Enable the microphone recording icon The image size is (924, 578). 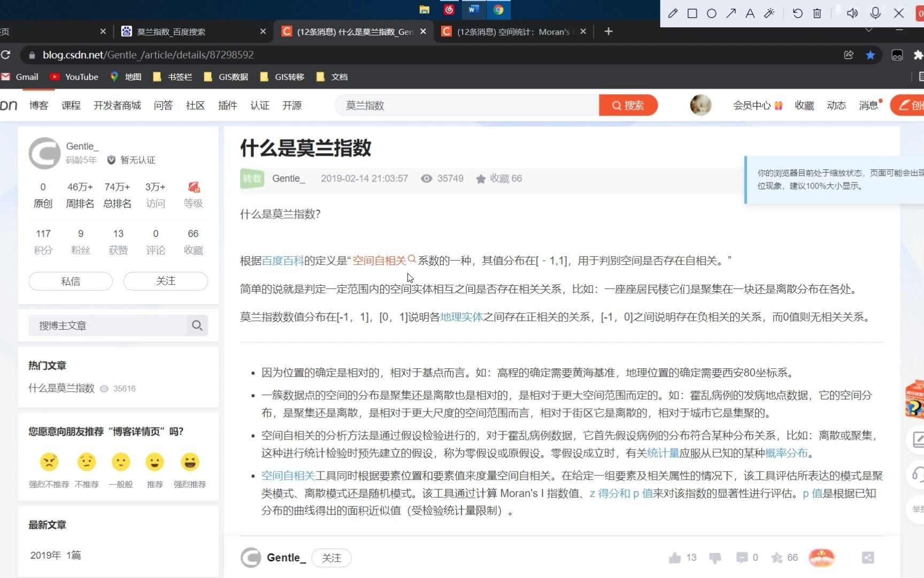coord(875,13)
